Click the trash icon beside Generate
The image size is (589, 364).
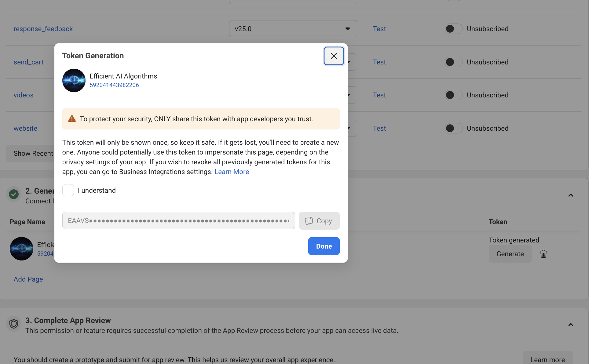tap(543, 254)
